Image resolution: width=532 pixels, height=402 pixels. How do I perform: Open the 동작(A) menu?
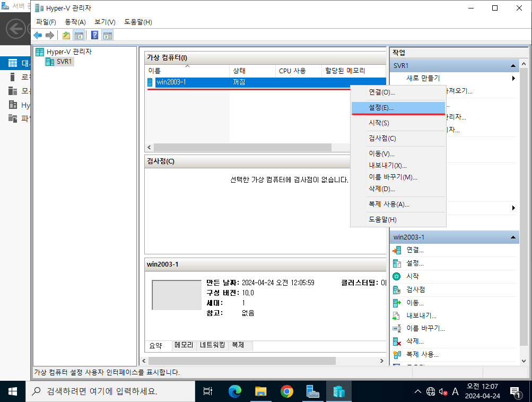pyautogui.click(x=75, y=22)
